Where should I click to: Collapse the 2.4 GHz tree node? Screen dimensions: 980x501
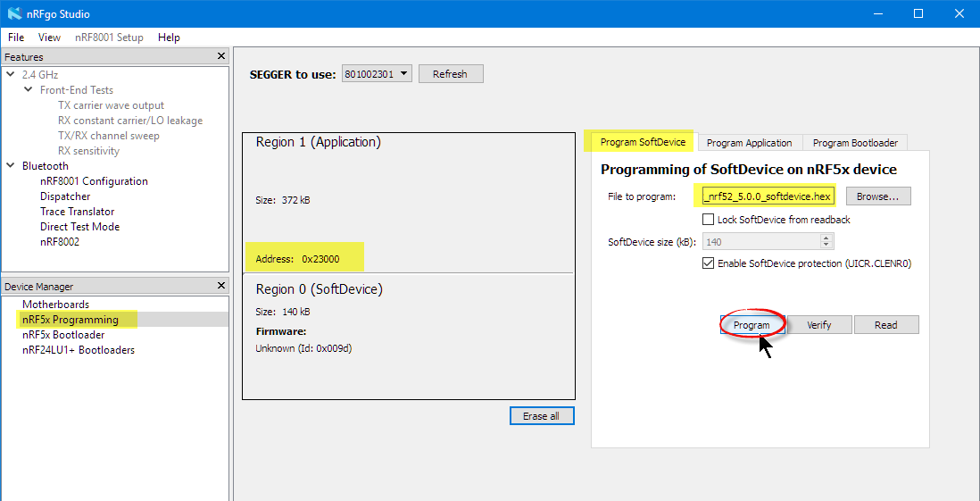pyautogui.click(x=11, y=75)
